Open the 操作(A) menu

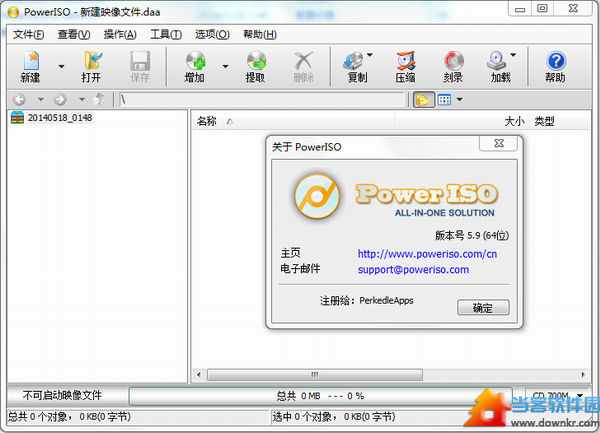pyautogui.click(x=120, y=34)
